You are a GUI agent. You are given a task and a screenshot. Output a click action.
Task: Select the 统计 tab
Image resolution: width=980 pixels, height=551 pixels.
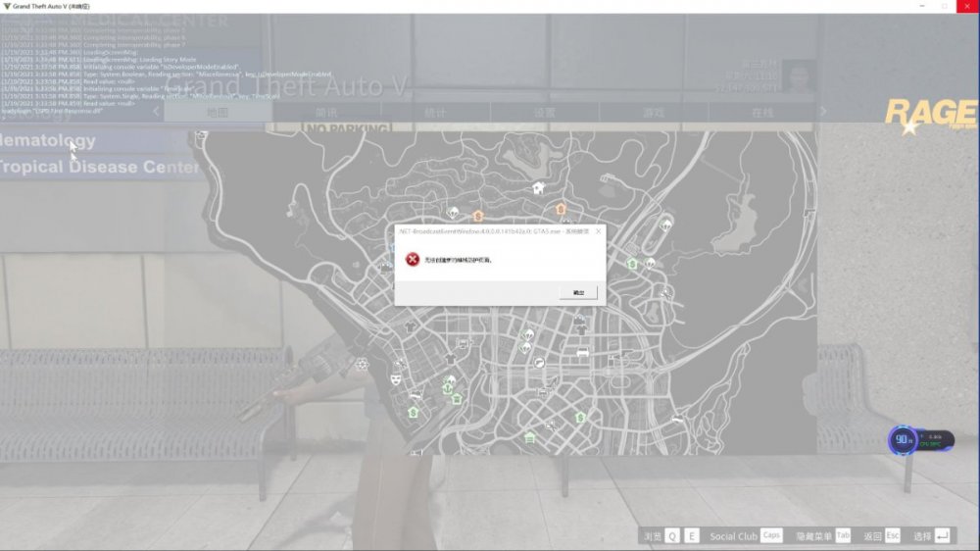[435, 112]
